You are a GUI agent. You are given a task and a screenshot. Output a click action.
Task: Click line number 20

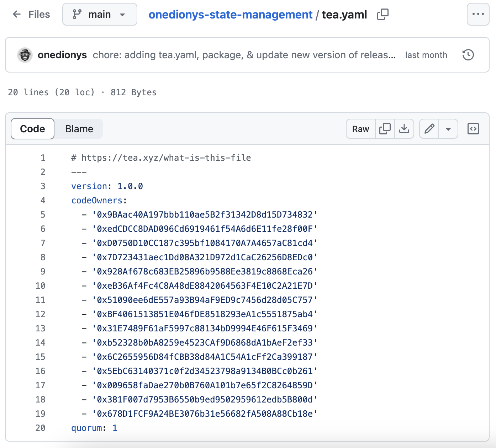[40, 428]
